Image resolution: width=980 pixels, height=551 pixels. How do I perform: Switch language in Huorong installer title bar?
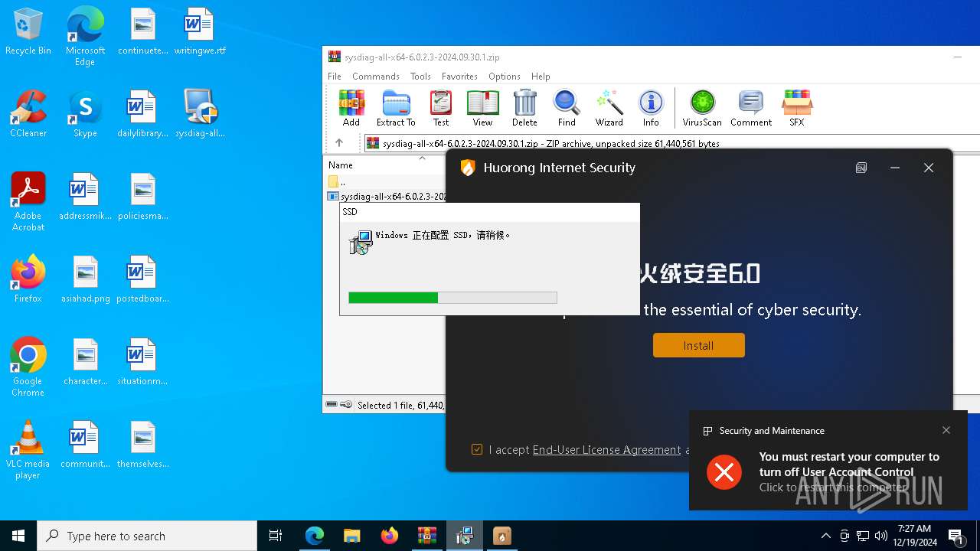(x=861, y=168)
